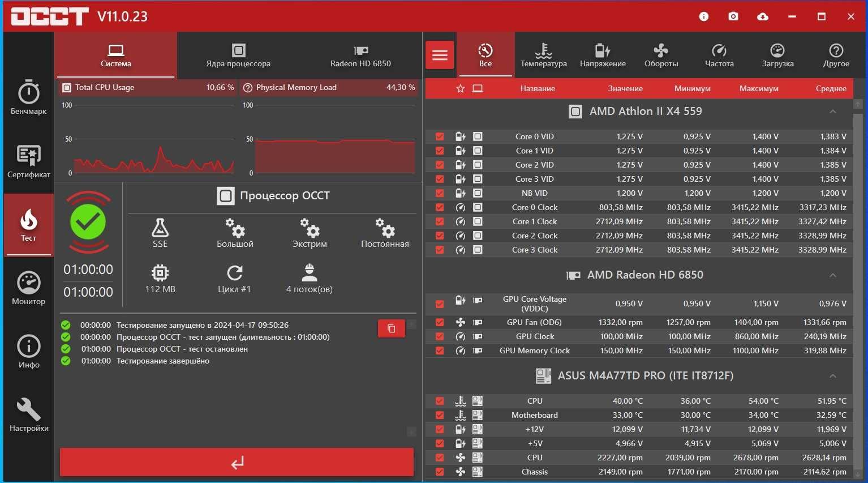Open the Сертификат sidebar section
Screen dimensions: 868x483
[28, 161]
